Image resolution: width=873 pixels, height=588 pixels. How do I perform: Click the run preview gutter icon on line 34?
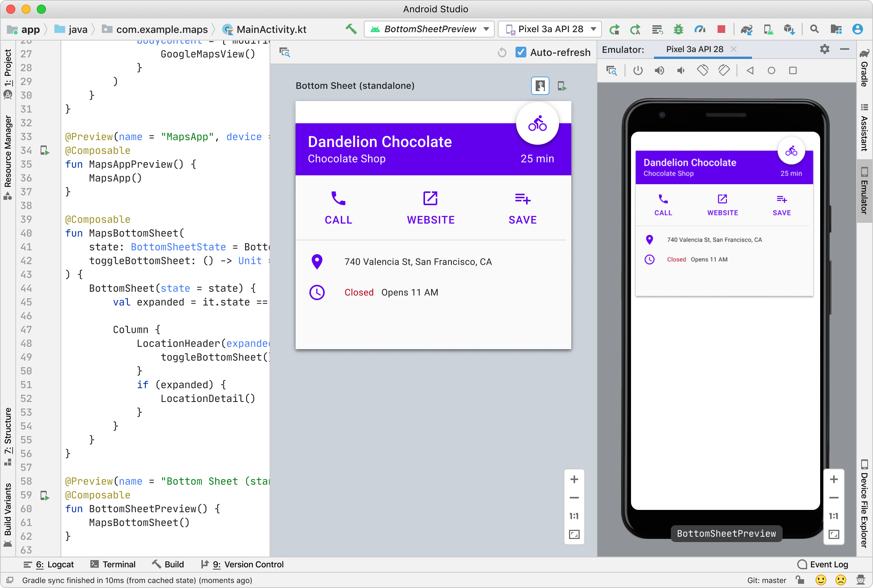[x=45, y=150]
